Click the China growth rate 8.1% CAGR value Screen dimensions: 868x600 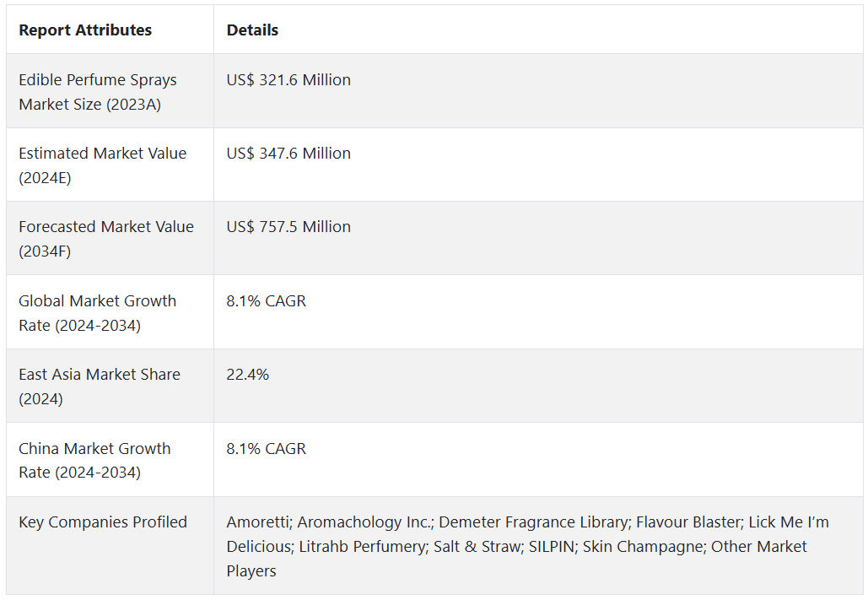tap(266, 449)
